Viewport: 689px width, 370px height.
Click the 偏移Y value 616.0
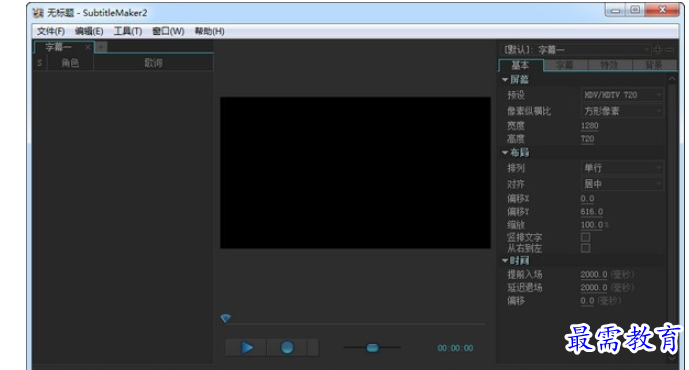point(591,212)
